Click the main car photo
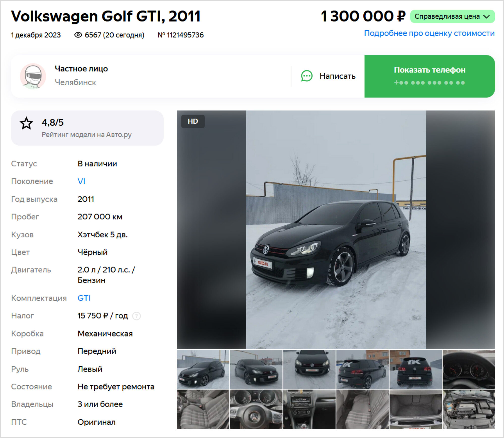The image size is (504, 438). point(336,230)
